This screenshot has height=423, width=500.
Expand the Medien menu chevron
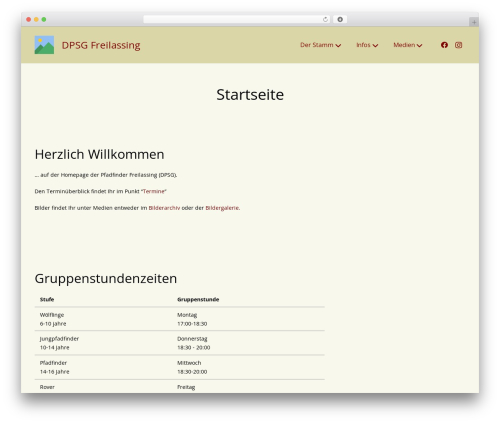pyautogui.click(x=419, y=46)
